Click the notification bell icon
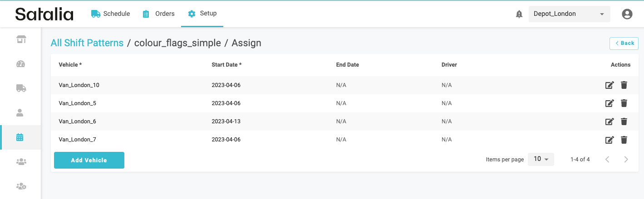The image size is (644, 199). pos(519,14)
